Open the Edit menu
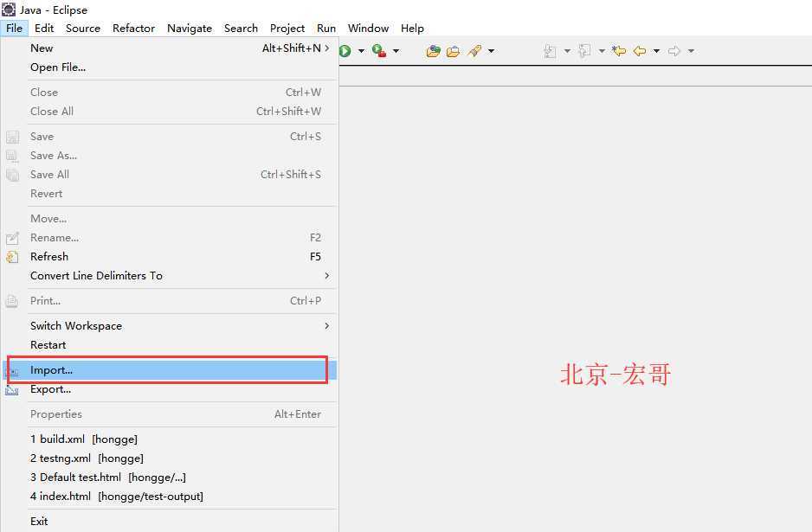This screenshot has height=532, width=812. tap(44, 28)
